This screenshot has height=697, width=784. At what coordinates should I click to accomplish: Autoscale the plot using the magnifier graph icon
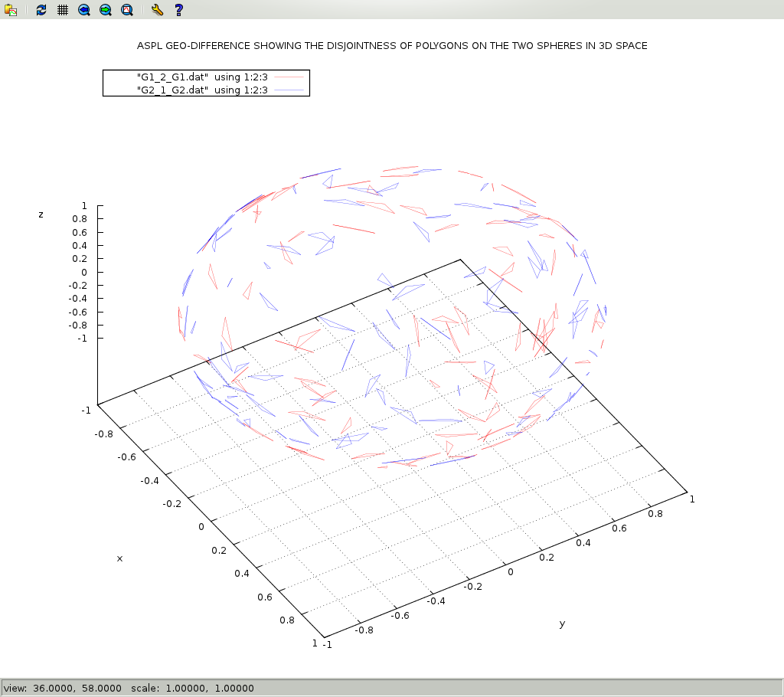tap(127, 10)
